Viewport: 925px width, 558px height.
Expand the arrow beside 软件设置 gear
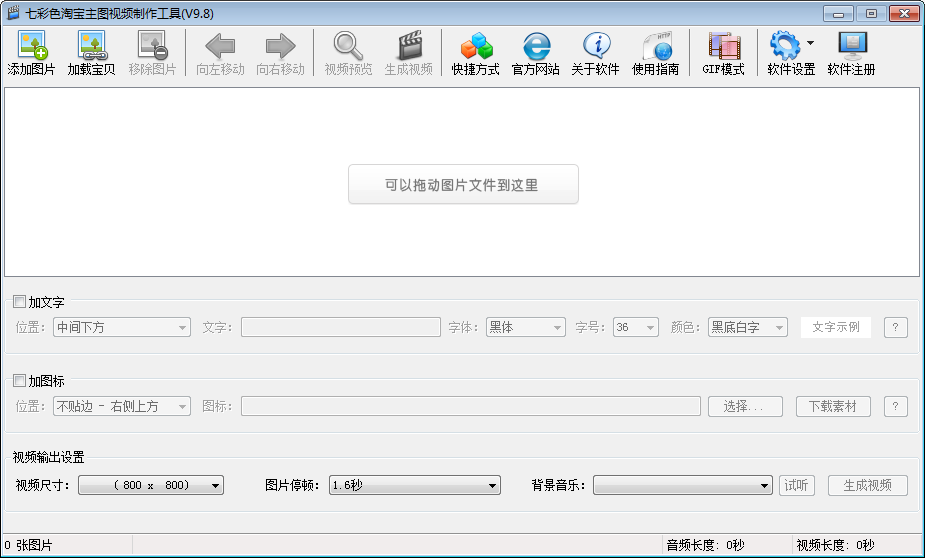click(811, 42)
